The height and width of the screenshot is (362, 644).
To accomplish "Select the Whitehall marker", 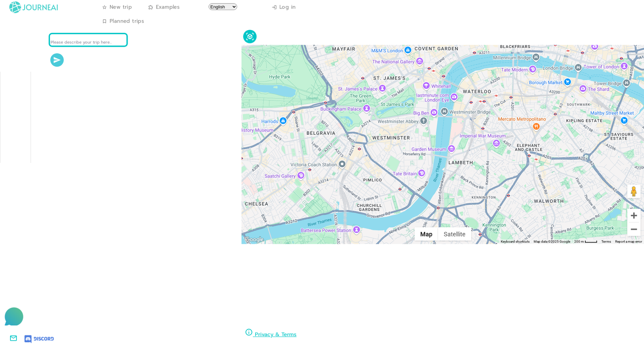I will 426,85.
